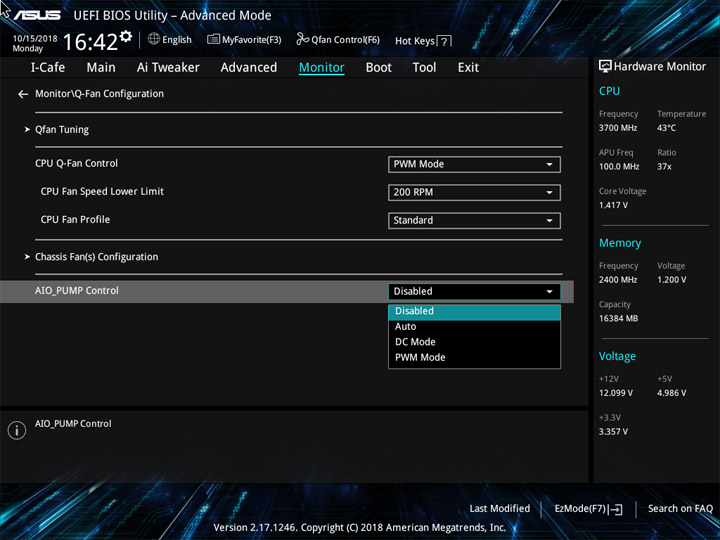Click the 16:42 clock display
Screen dimensions: 720x540
[x=90, y=42]
